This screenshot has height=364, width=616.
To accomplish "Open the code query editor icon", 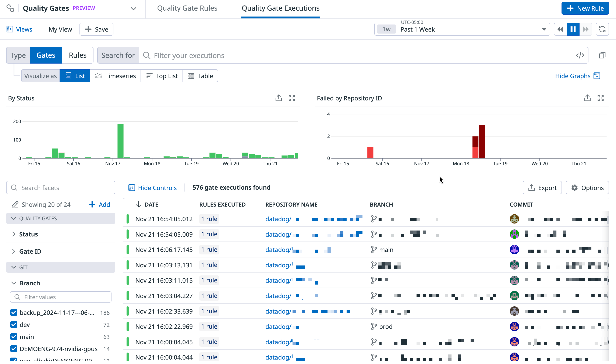I will coord(580,56).
